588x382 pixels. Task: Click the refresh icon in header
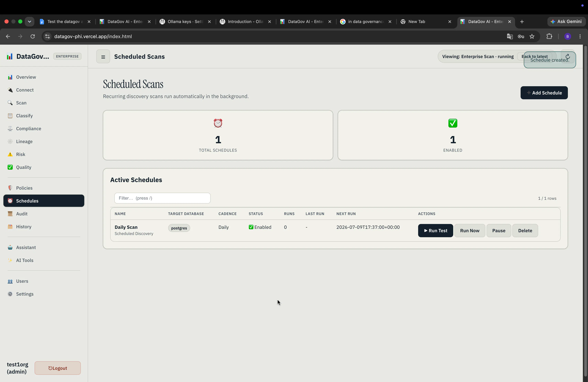point(568,57)
